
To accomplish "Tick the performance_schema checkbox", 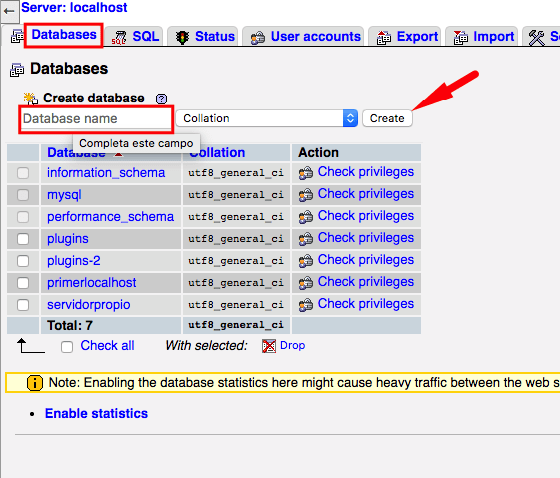I will tap(23, 217).
